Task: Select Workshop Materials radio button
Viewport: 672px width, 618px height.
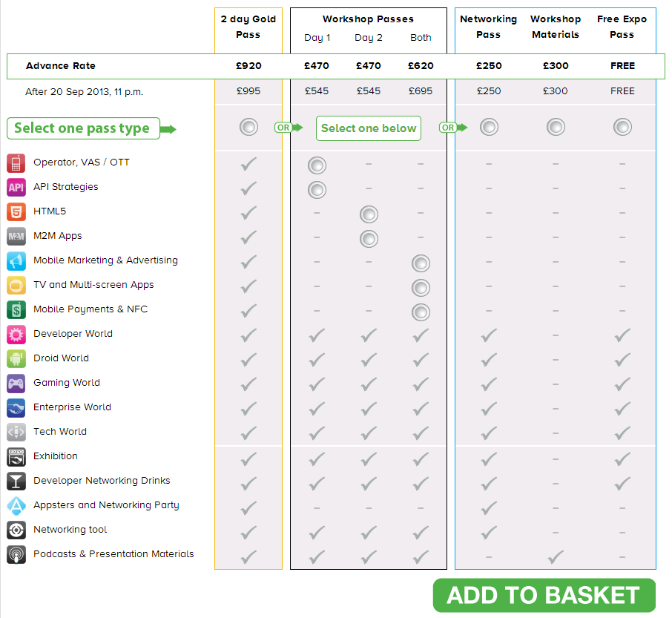Action: (556, 128)
